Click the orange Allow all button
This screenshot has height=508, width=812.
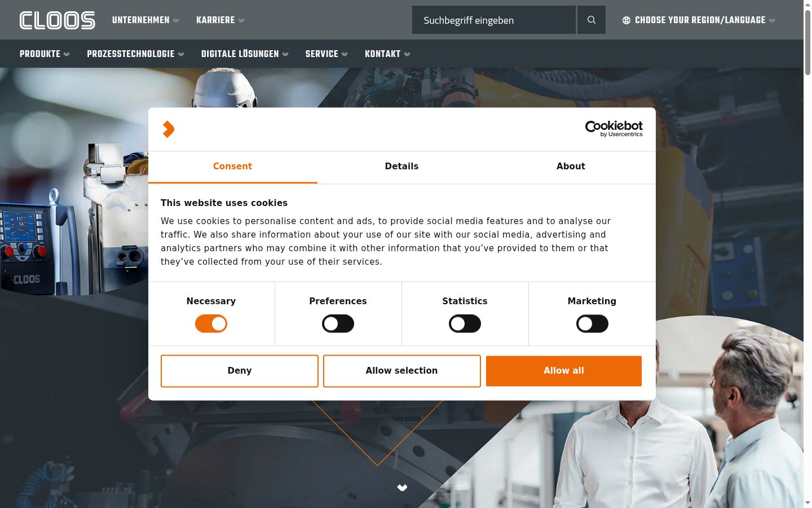564,371
